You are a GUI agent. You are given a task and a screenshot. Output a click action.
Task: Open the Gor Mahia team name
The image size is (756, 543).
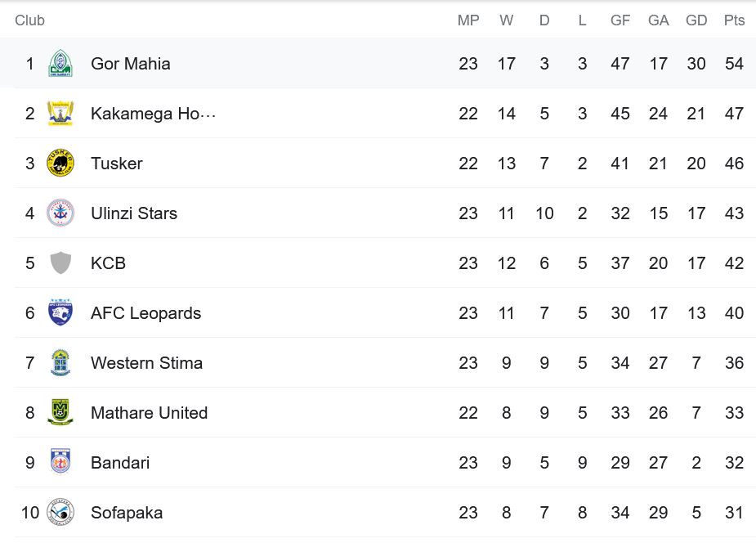tap(130, 64)
